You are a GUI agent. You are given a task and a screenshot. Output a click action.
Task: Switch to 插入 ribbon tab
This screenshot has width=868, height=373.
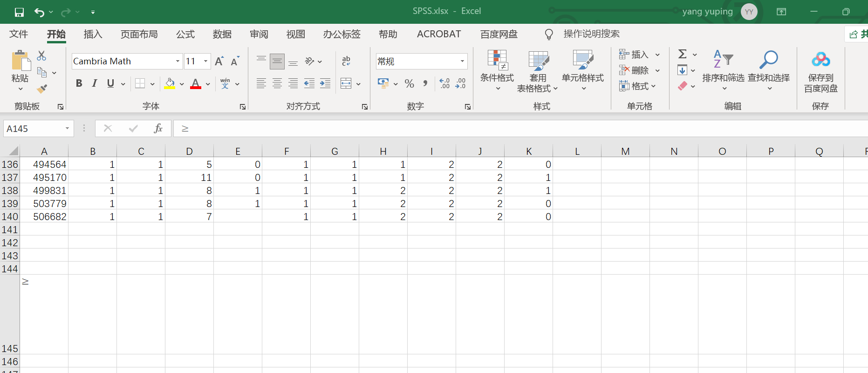coord(93,34)
